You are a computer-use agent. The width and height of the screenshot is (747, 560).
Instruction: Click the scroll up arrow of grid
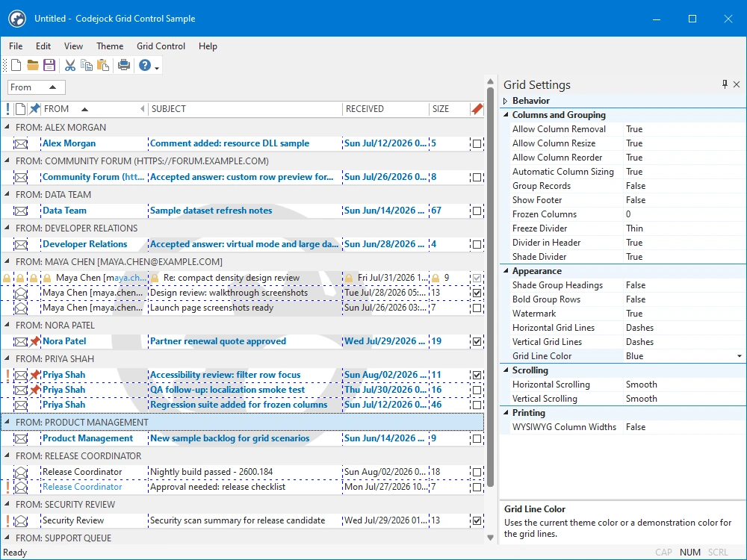coord(491,81)
